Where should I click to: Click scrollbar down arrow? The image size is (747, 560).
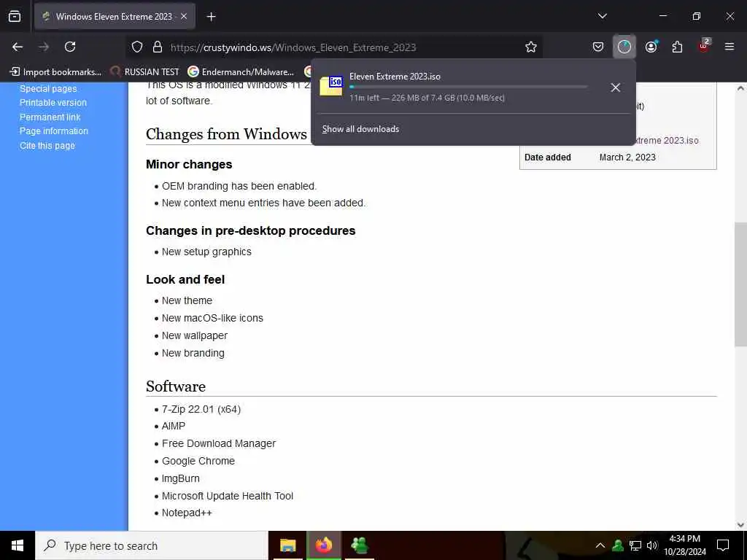click(x=740, y=525)
